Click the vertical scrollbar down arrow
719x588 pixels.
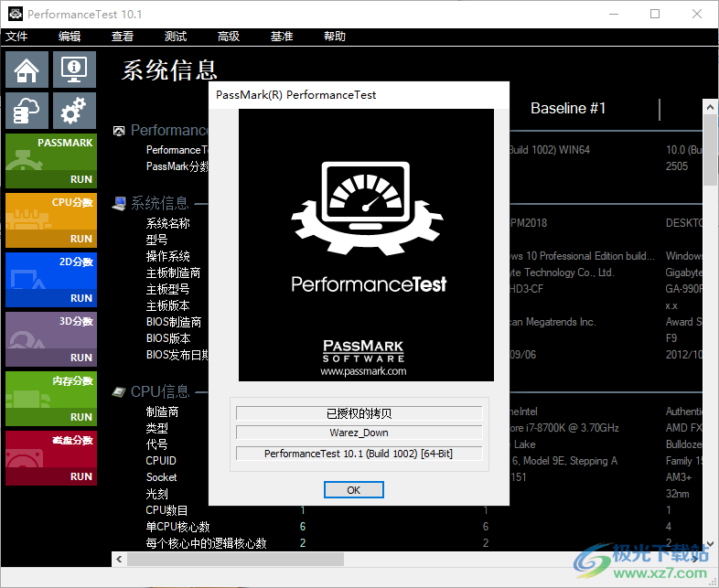(710, 544)
